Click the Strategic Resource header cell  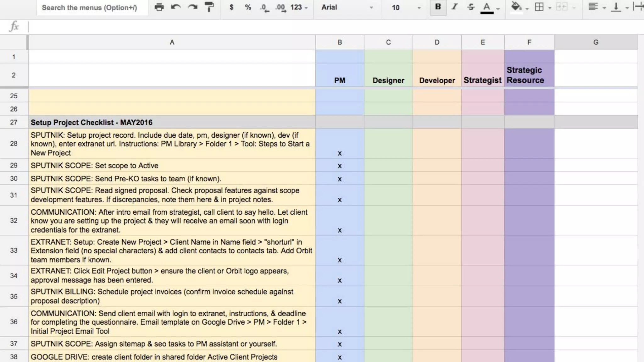tap(529, 75)
